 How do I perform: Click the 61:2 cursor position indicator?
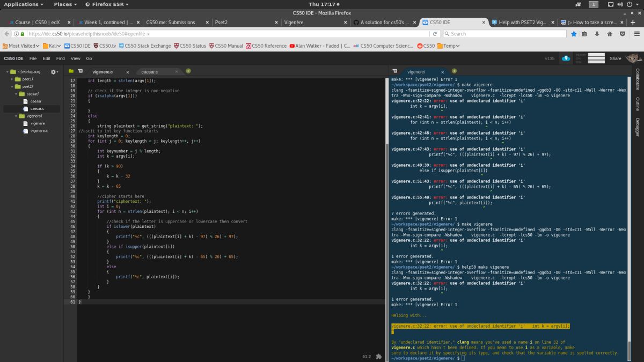pyautogui.click(x=367, y=356)
